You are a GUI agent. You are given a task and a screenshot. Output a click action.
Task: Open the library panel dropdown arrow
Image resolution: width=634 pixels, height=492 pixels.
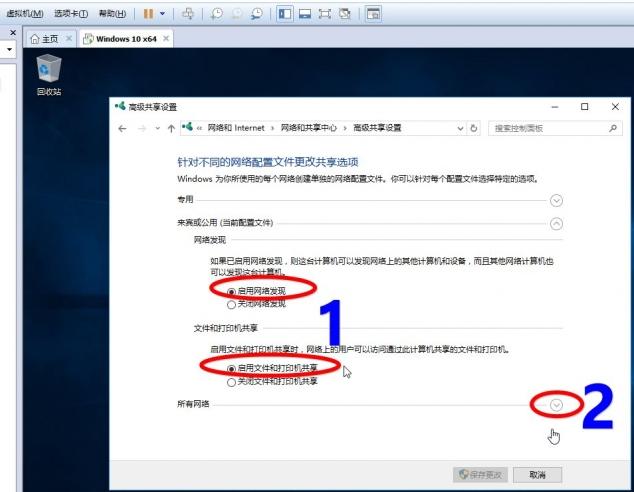click(9, 50)
